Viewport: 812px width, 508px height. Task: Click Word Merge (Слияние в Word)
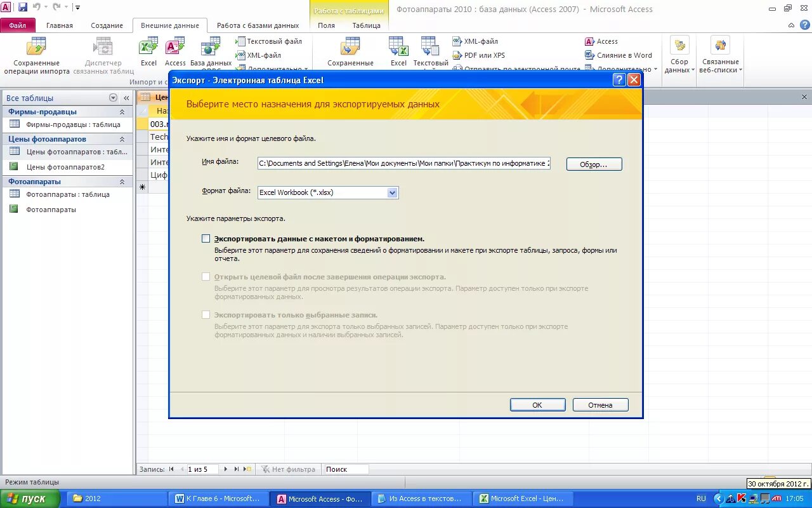coord(619,55)
